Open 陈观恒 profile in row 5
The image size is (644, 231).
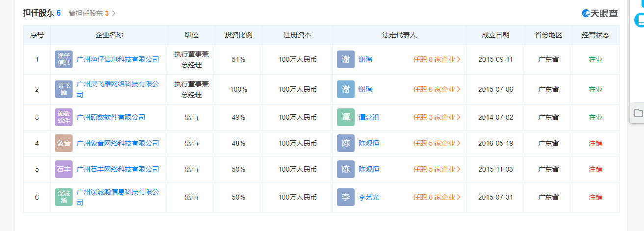click(369, 169)
